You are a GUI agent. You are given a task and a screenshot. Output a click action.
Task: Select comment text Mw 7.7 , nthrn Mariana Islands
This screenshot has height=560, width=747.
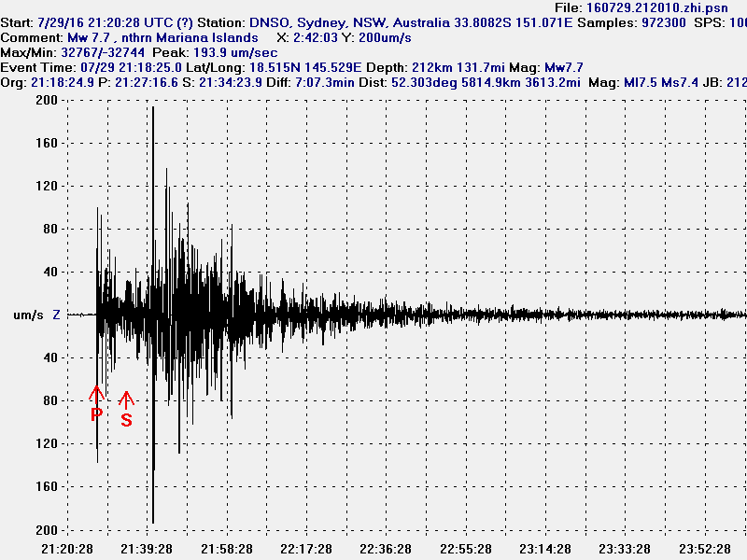coord(162,37)
